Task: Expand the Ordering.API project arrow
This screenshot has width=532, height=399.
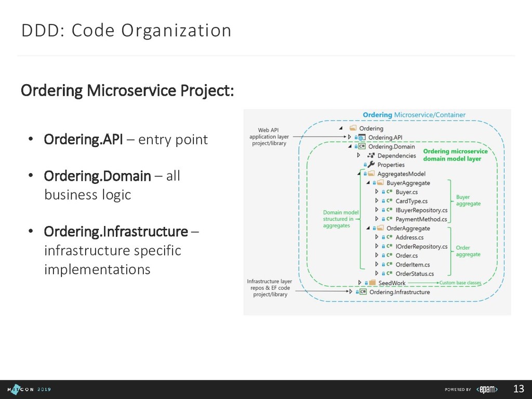Action: click(x=350, y=137)
